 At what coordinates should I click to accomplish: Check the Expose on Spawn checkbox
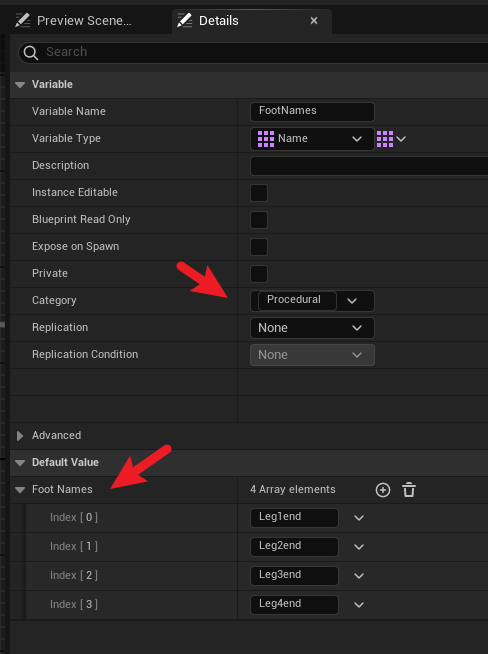point(259,247)
